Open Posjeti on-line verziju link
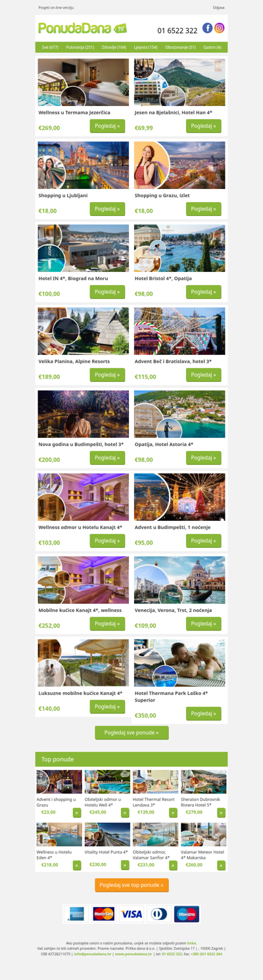 [x=56, y=7]
